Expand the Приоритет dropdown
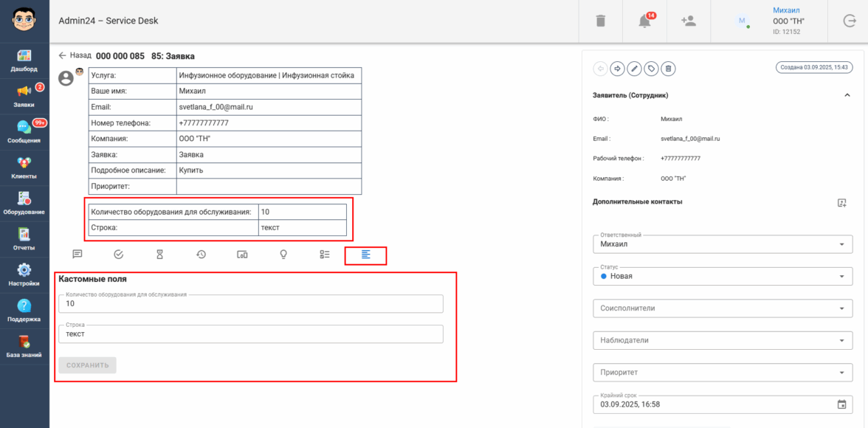The image size is (868, 428). pyautogui.click(x=722, y=372)
